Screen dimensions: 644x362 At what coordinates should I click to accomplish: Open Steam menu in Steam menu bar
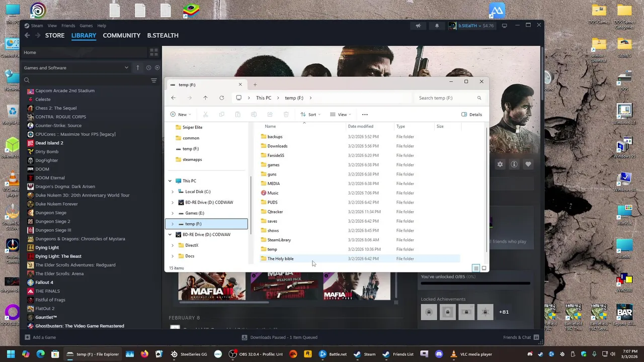tap(37, 26)
